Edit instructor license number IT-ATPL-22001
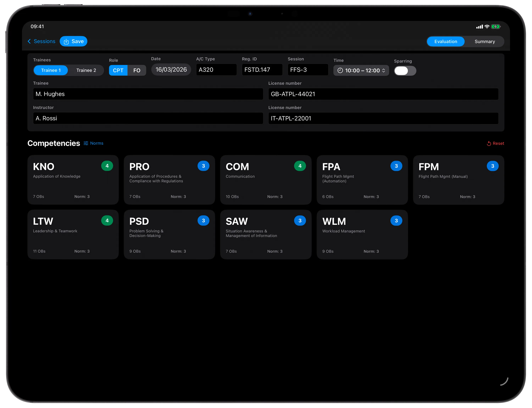Image resolution: width=532 pixels, height=408 pixels. click(x=383, y=118)
